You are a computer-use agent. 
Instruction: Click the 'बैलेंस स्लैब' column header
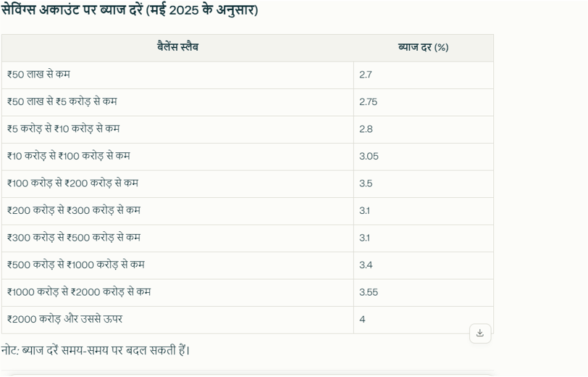point(177,47)
